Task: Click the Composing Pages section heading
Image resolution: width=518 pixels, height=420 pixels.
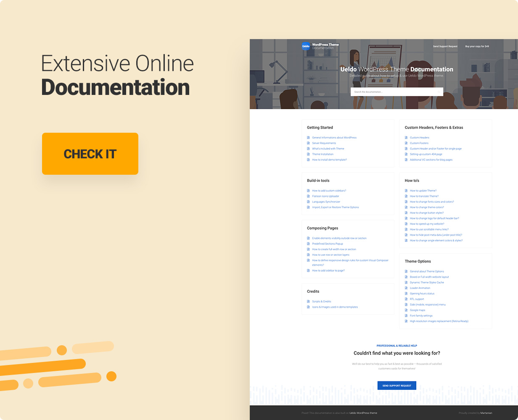Action: [322, 228]
